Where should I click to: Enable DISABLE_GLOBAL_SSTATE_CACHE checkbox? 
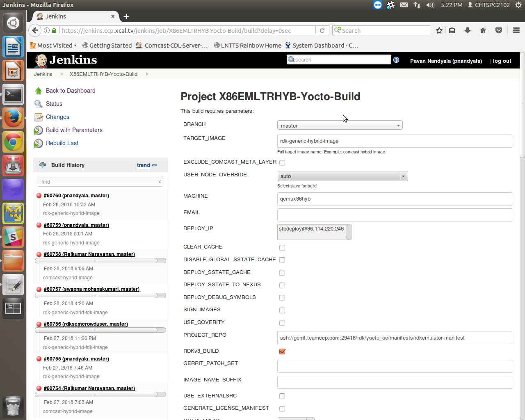coord(282,260)
